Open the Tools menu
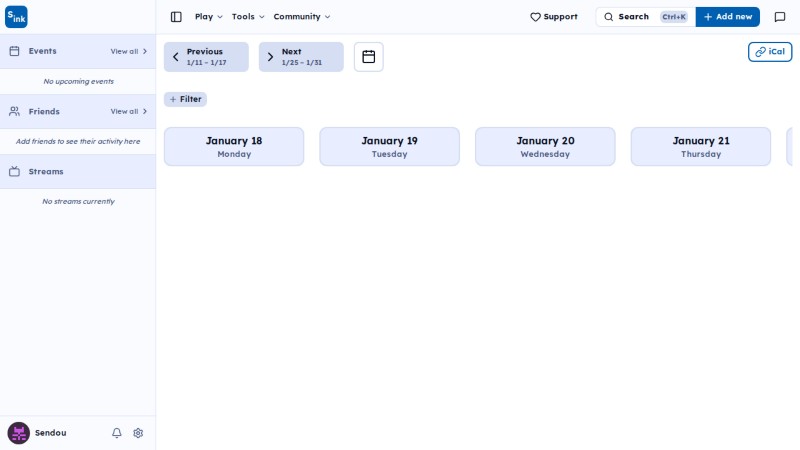Screen dimensions: 800x450 pos(248,17)
